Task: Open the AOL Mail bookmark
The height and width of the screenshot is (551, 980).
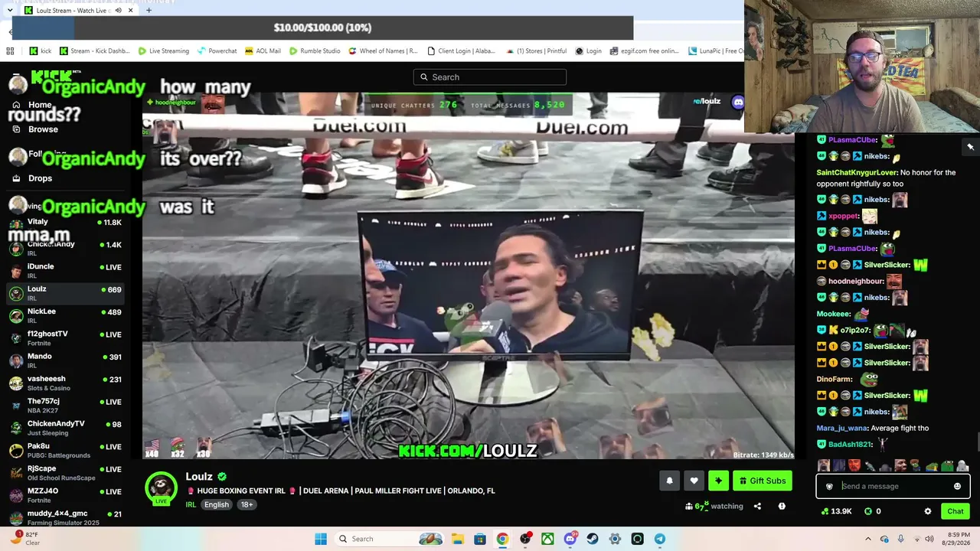Action: click(263, 51)
